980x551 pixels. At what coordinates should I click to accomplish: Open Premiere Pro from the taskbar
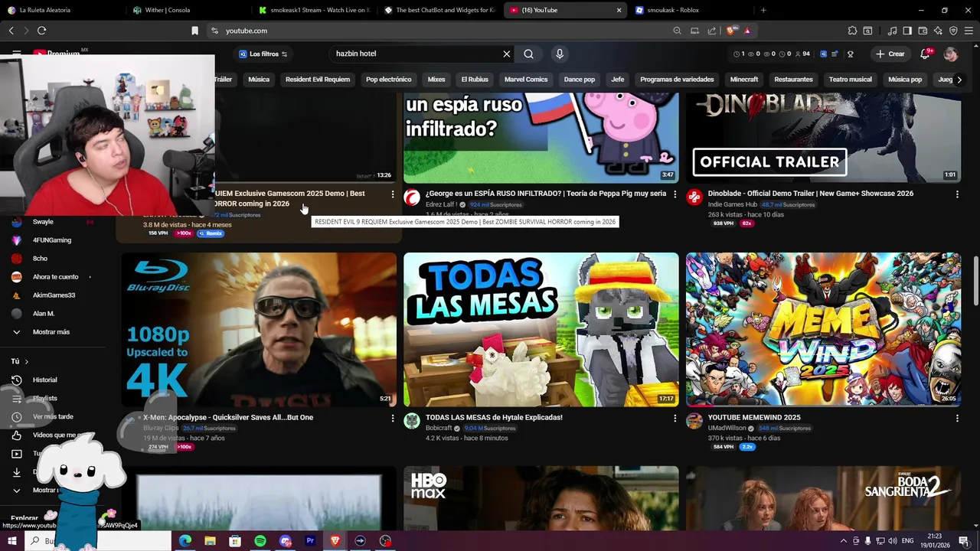[x=310, y=541]
